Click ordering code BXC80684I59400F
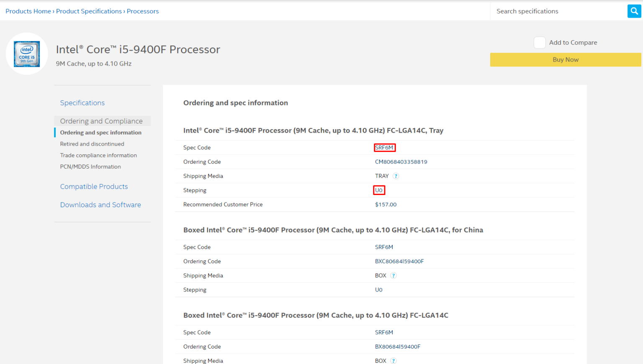 [399, 261]
